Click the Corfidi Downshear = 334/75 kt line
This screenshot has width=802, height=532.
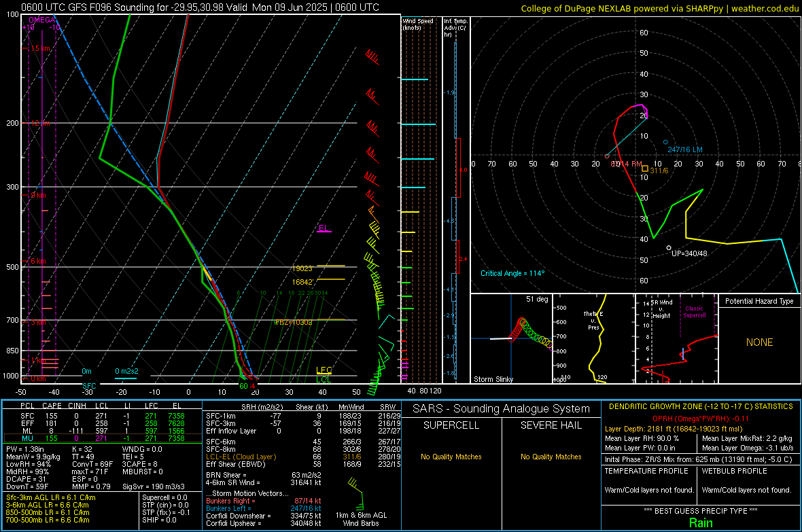264,516
